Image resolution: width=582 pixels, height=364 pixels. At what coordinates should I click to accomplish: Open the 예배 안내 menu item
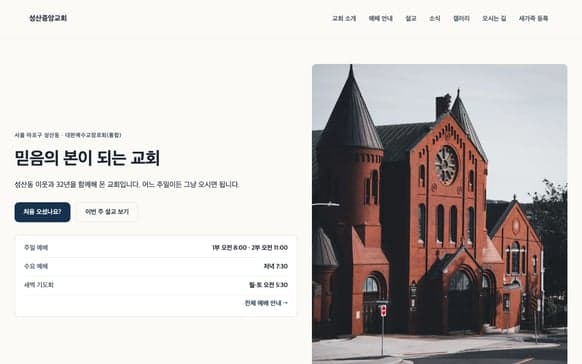(x=380, y=19)
